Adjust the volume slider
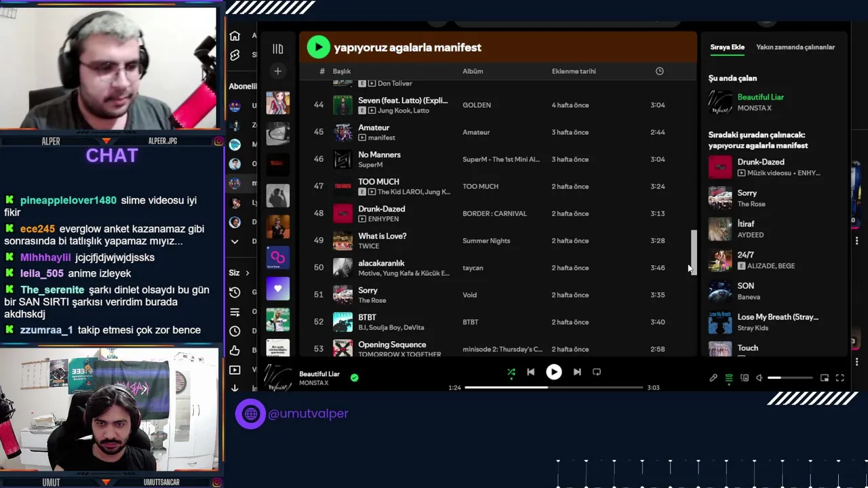Image resolution: width=868 pixels, height=488 pixels. [790, 378]
